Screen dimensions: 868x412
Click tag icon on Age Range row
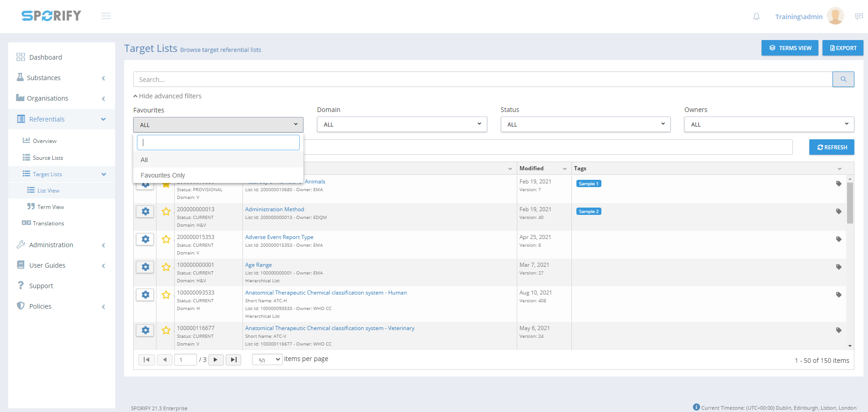(x=838, y=267)
